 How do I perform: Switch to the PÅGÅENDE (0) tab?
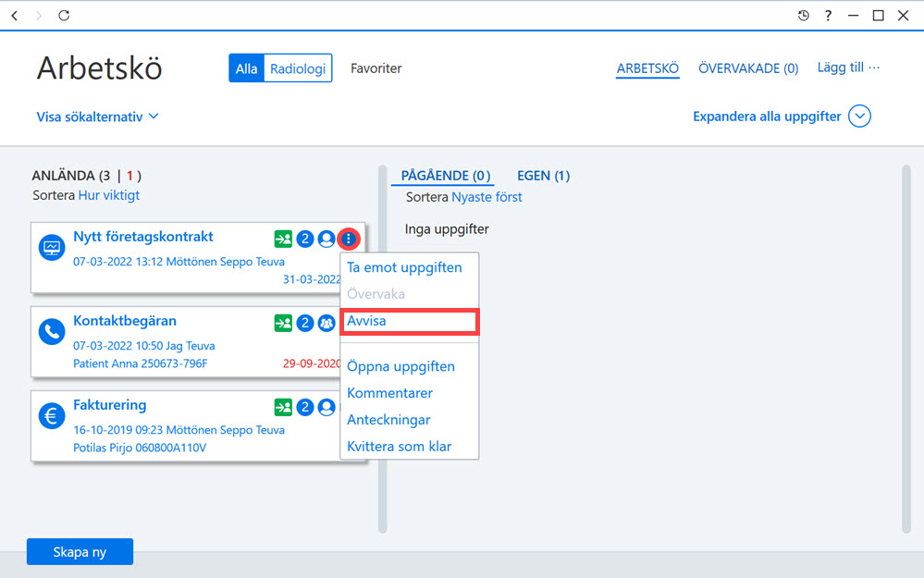[446, 176]
